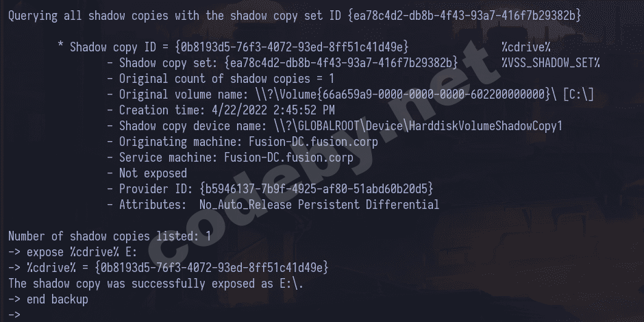Viewport: 644px width, 322px height.
Task: Click the %VSS_SHADOW_SET% alias text
Action: [550, 63]
